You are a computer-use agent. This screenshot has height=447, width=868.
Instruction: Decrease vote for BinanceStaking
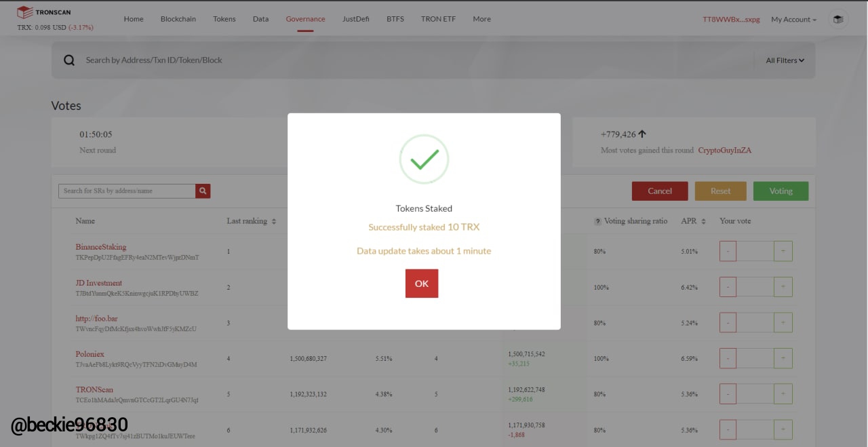(728, 251)
